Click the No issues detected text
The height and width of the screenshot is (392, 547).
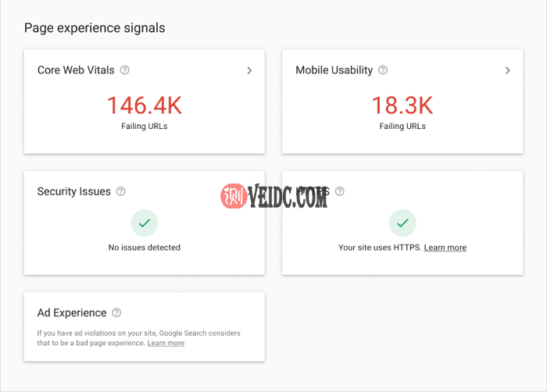pyautogui.click(x=145, y=248)
